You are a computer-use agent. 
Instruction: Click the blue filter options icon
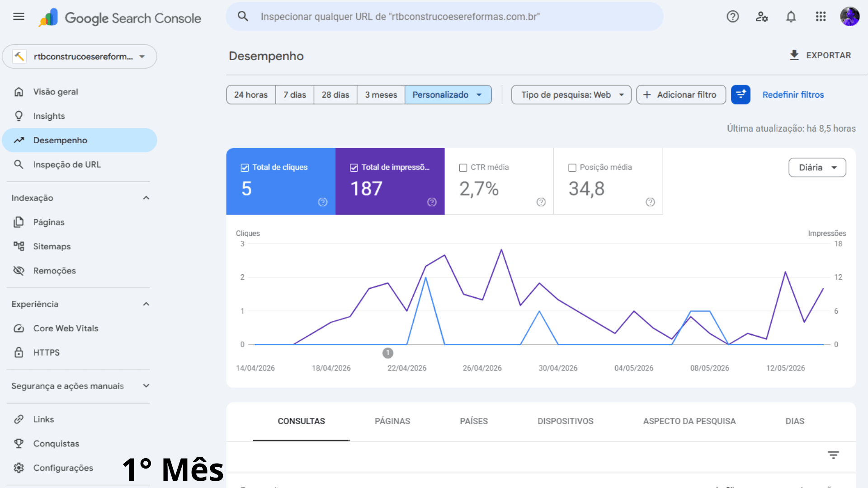[x=741, y=94]
